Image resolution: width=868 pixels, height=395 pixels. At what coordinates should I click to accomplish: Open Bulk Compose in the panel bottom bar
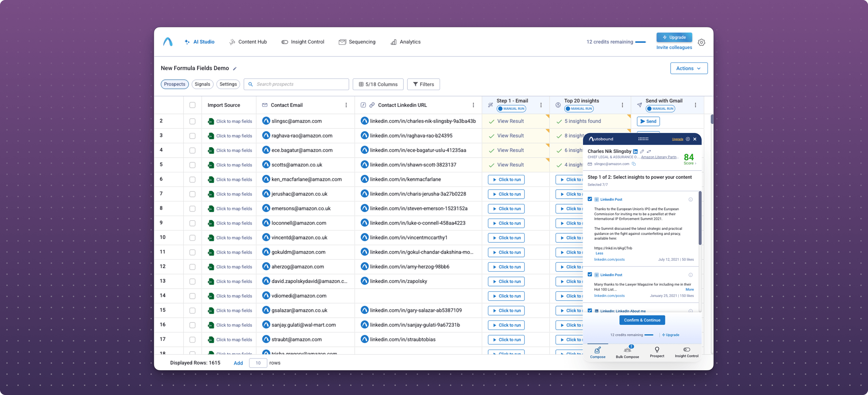pyautogui.click(x=627, y=353)
